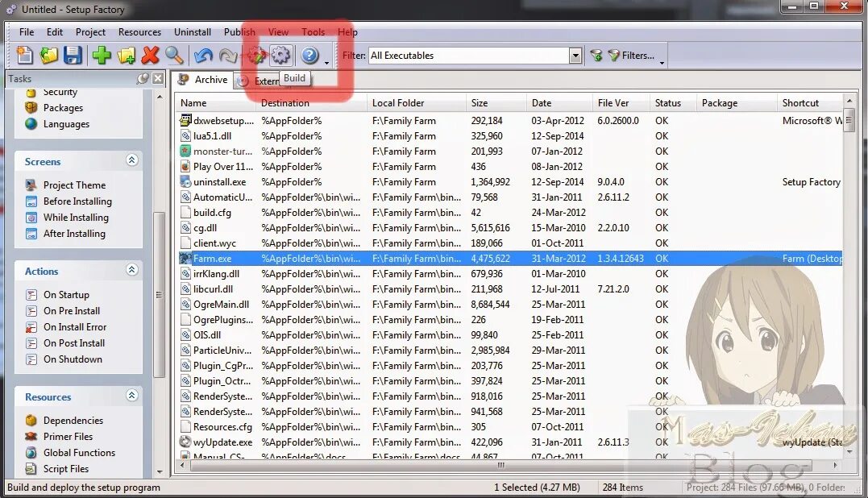This screenshot has height=498, width=868.
Task: Sort by the File Ver column header
Action: tap(621, 103)
